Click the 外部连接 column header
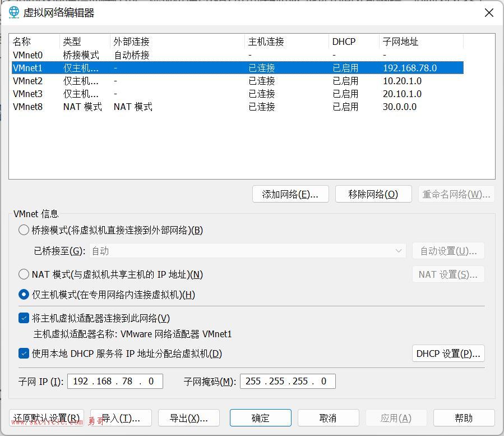The height and width of the screenshot is (436, 504). pos(177,42)
